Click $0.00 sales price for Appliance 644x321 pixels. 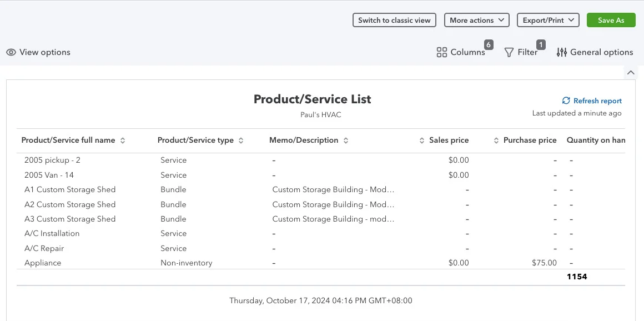click(x=459, y=263)
